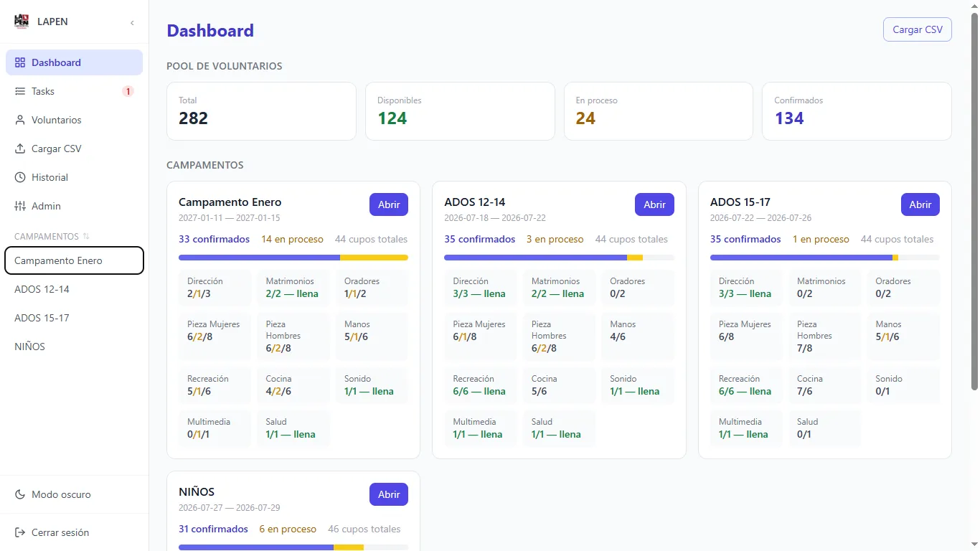
Task: Toggle Modo oscuro
Action: [x=74, y=494]
